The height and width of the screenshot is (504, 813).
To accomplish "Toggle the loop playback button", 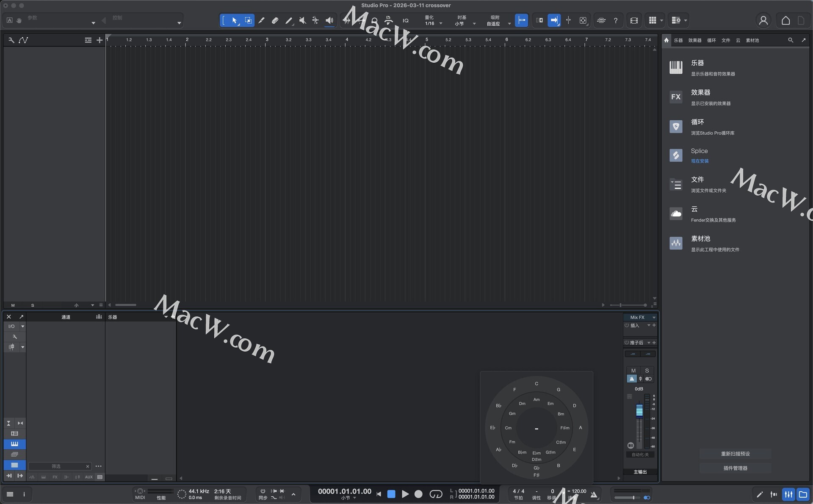I will (436, 494).
